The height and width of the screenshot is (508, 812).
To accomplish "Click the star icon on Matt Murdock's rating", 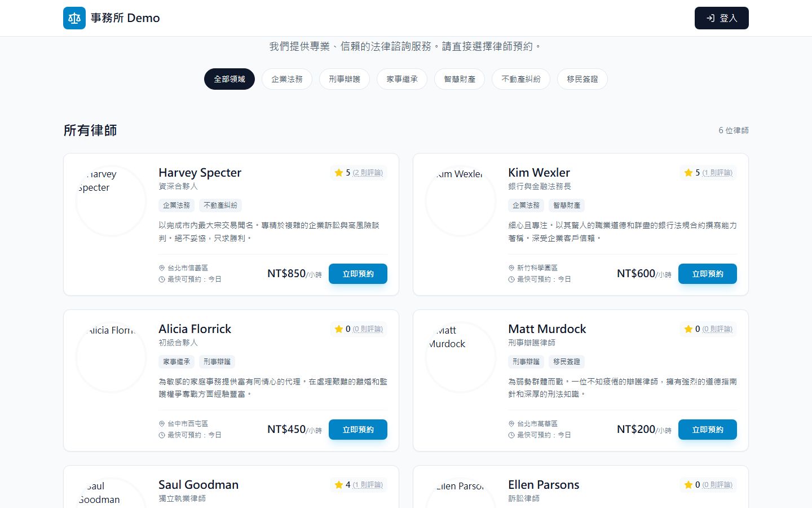I will coord(689,329).
